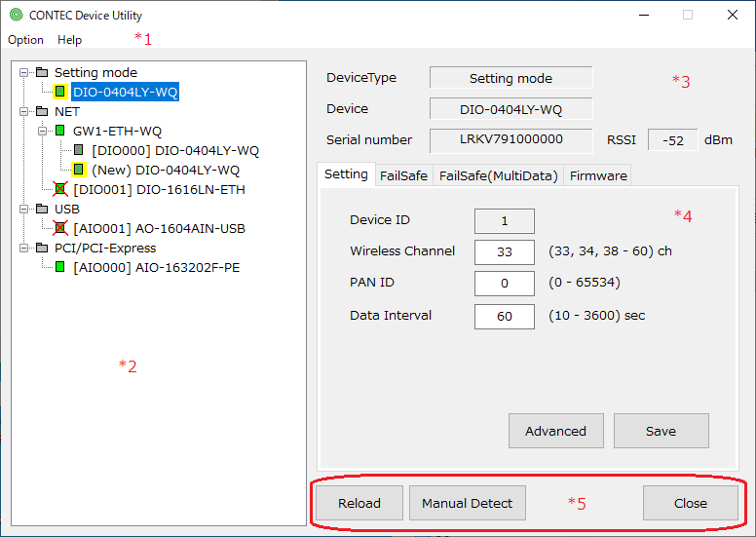Collapse the NET tree node
Screen dimensions: 756x537
click(23, 112)
